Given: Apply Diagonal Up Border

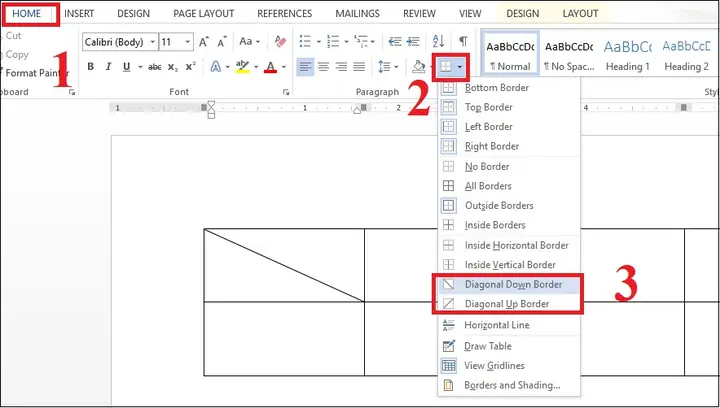Looking at the screenshot, I should (x=509, y=304).
